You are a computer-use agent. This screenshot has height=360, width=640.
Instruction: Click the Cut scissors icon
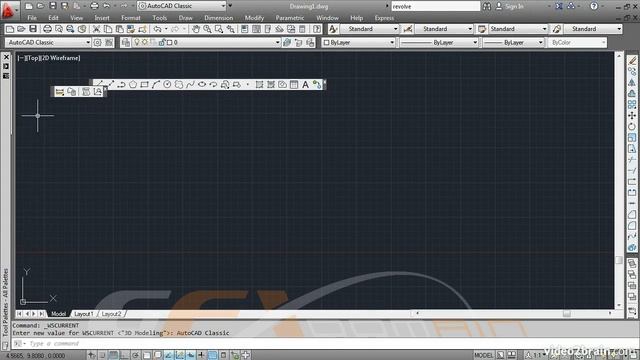point(96,29)
